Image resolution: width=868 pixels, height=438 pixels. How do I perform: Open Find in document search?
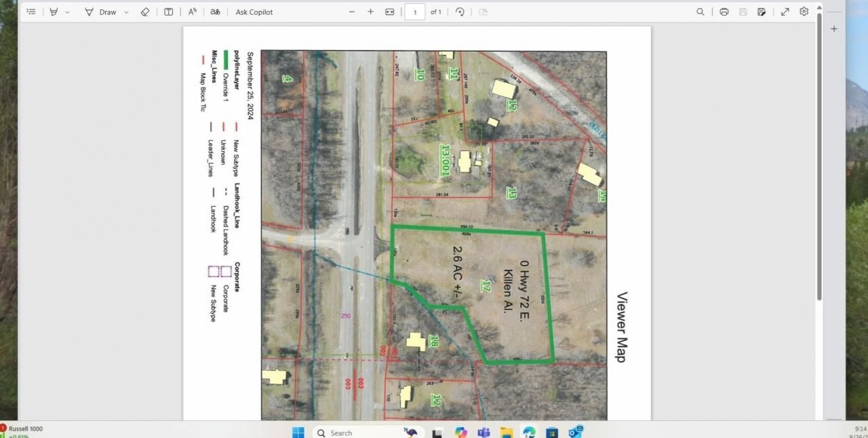point(700,12)
